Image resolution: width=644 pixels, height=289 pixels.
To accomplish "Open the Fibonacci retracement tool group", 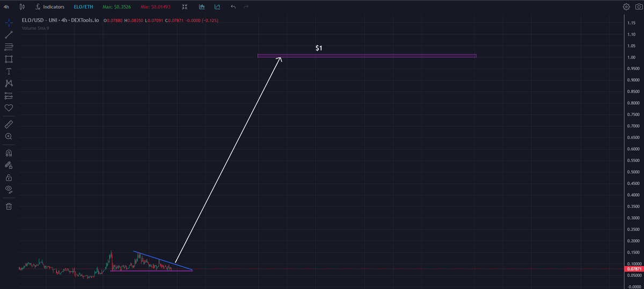I will coord(9,47).
